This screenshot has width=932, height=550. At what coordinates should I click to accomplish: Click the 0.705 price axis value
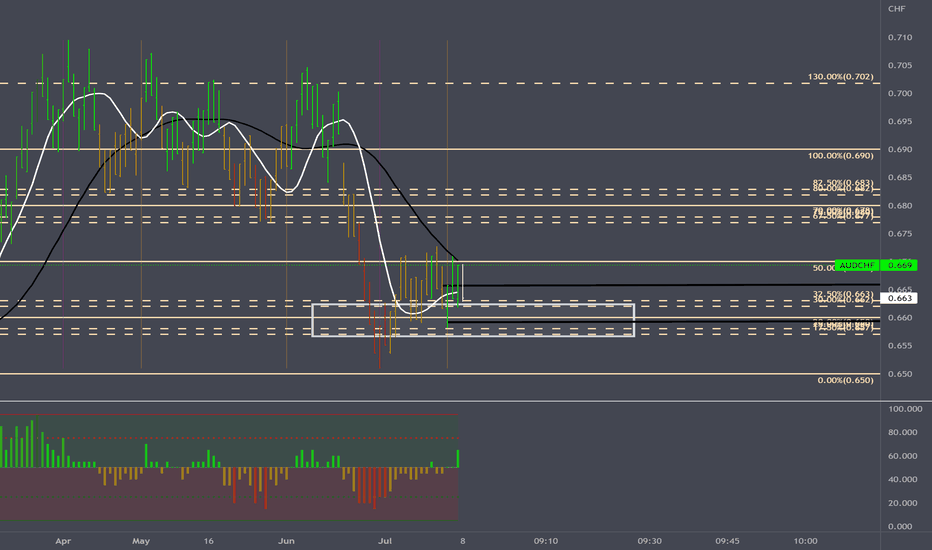coord(900,65)
